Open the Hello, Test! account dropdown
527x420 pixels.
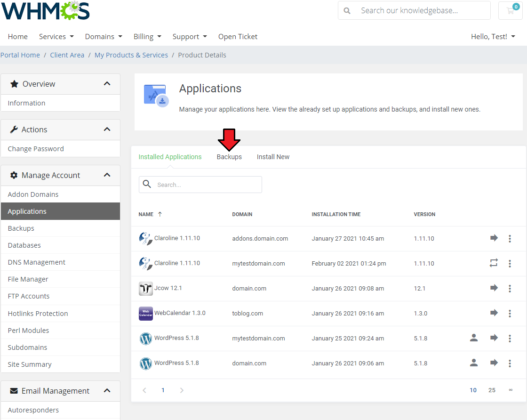click(493, 36)
